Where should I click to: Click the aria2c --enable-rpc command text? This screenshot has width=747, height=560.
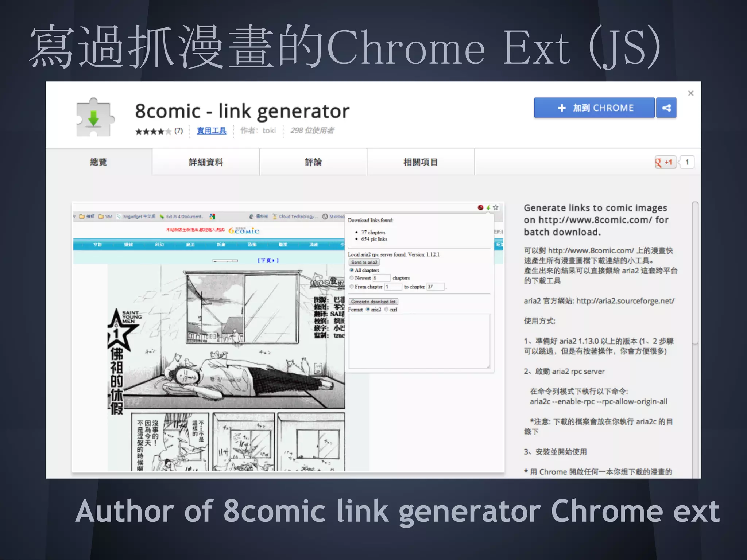tap(599, 401)
